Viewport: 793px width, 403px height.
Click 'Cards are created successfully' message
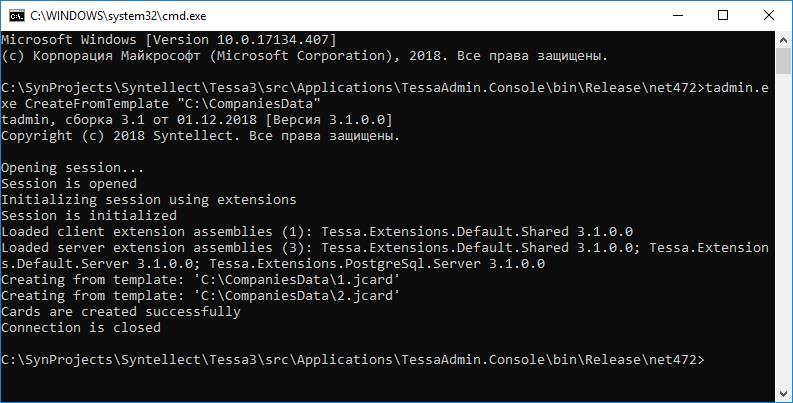pyautogui.click(x=121, y=311)
